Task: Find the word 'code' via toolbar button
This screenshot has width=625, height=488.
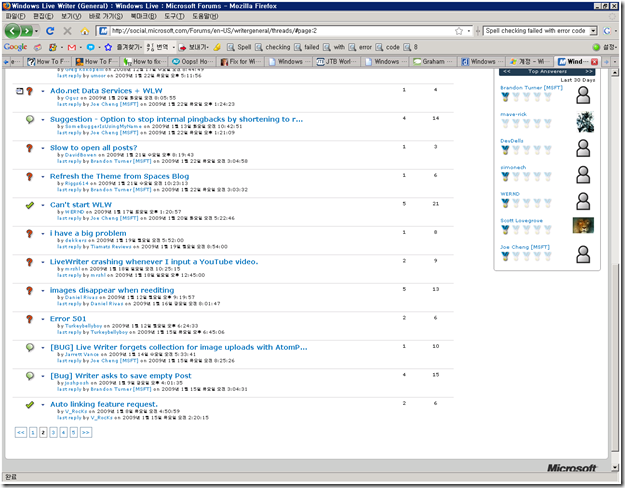Action: click(x=387, y=47)
